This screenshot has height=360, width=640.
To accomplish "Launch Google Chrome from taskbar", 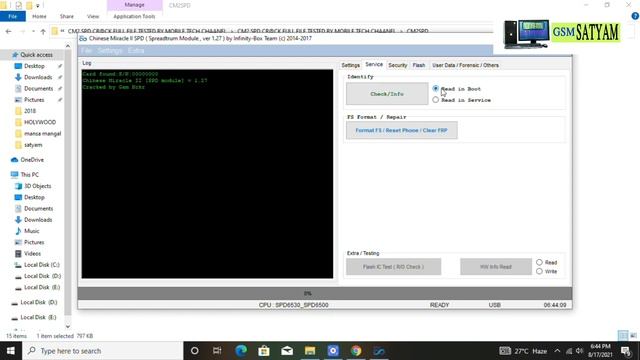I will (356, 351).
